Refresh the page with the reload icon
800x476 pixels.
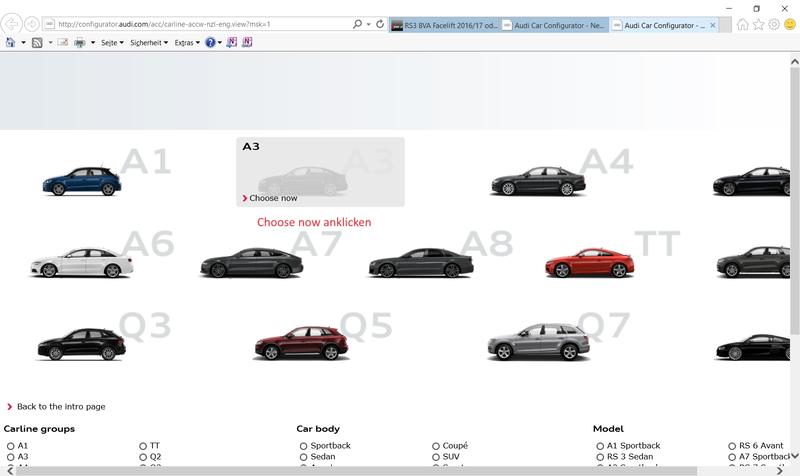click(x=379, y=23)
